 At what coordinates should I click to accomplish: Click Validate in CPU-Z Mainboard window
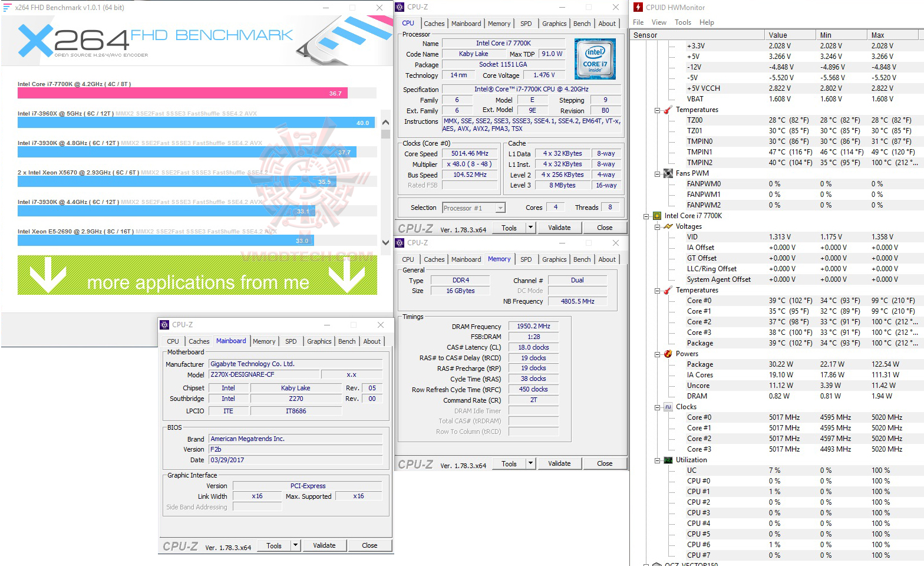(324, 545)
